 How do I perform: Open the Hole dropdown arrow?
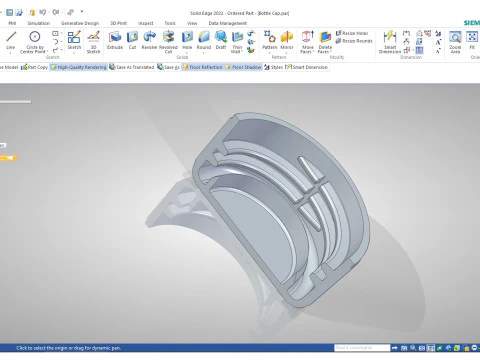(187, 53)
